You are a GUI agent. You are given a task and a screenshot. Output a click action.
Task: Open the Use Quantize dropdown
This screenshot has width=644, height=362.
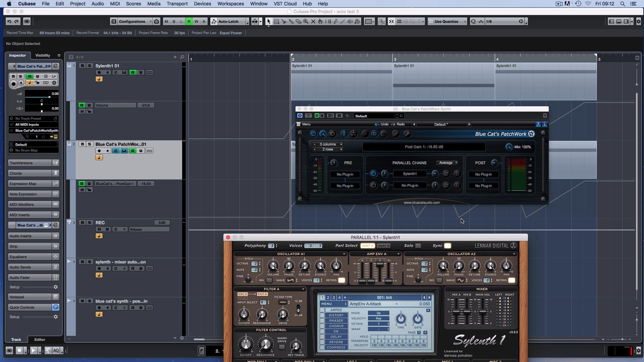coord(447,21)
